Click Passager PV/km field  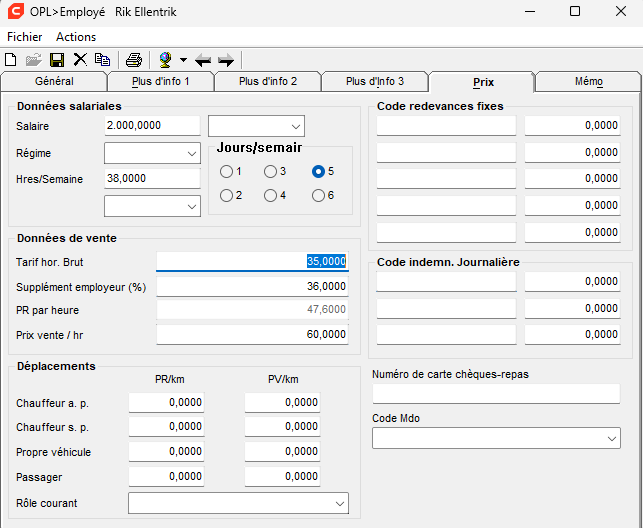click(282, 477)
